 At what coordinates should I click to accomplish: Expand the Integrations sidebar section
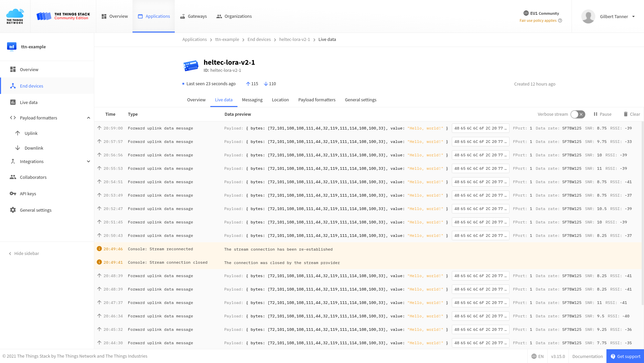point(89,161)
